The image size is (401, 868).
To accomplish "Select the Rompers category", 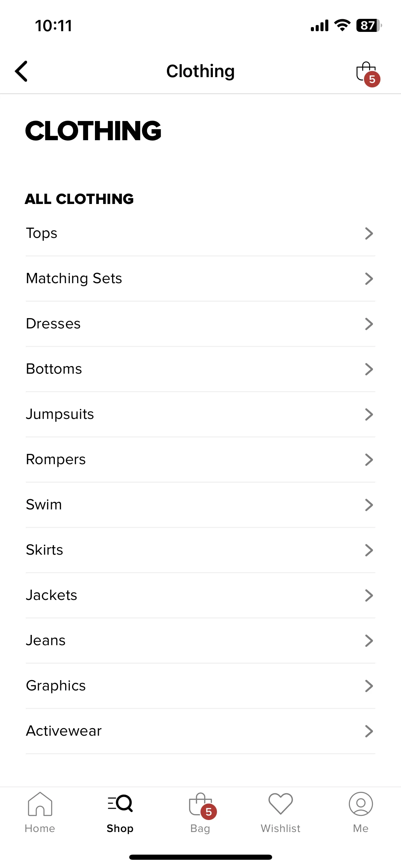I will [x=200, y=460].
